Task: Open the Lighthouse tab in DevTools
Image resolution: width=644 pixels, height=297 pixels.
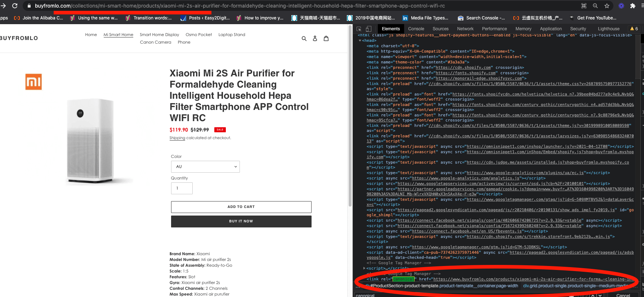Action: pyautogui.click(x=609, y=29)
